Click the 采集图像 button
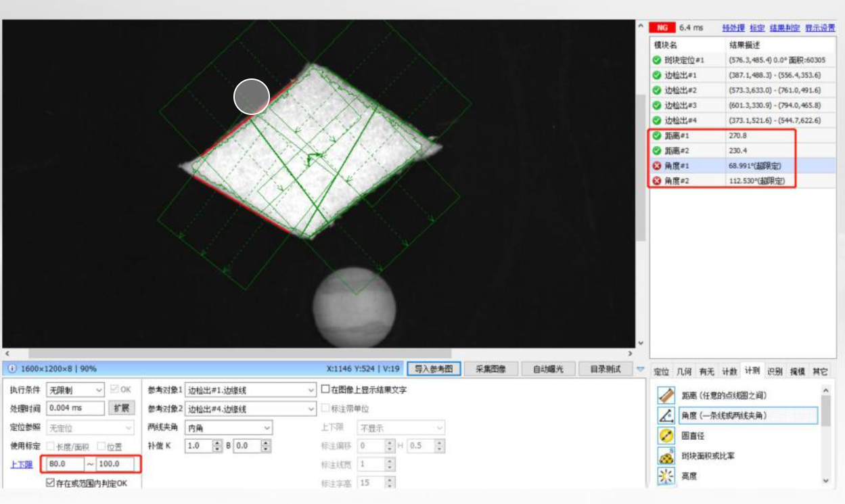Viewport: 845px width, 504px height. point(490,369)
